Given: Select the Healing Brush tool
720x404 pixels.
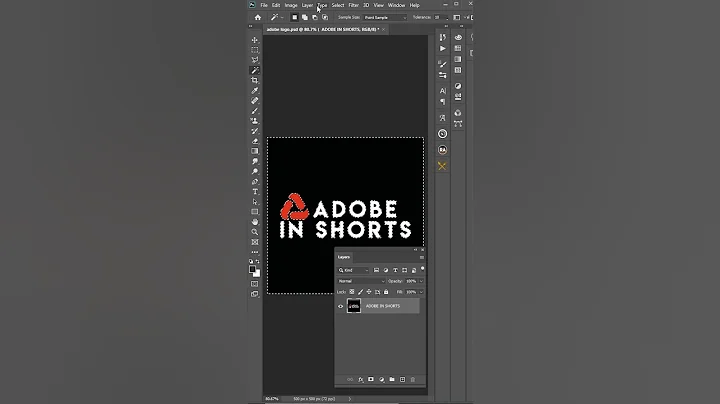Looking at the screenshot, I should pos(255,101).
